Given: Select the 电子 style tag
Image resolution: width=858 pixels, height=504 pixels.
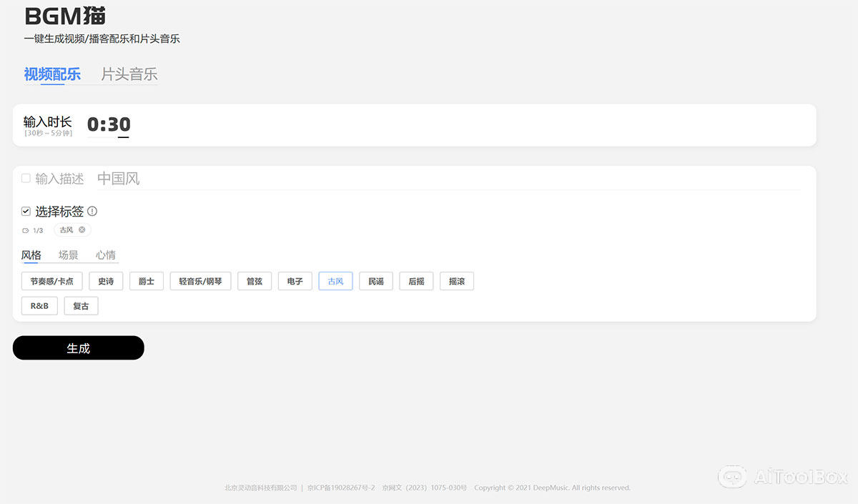Looking at the screenshot, I should click(x=295, y=282).
